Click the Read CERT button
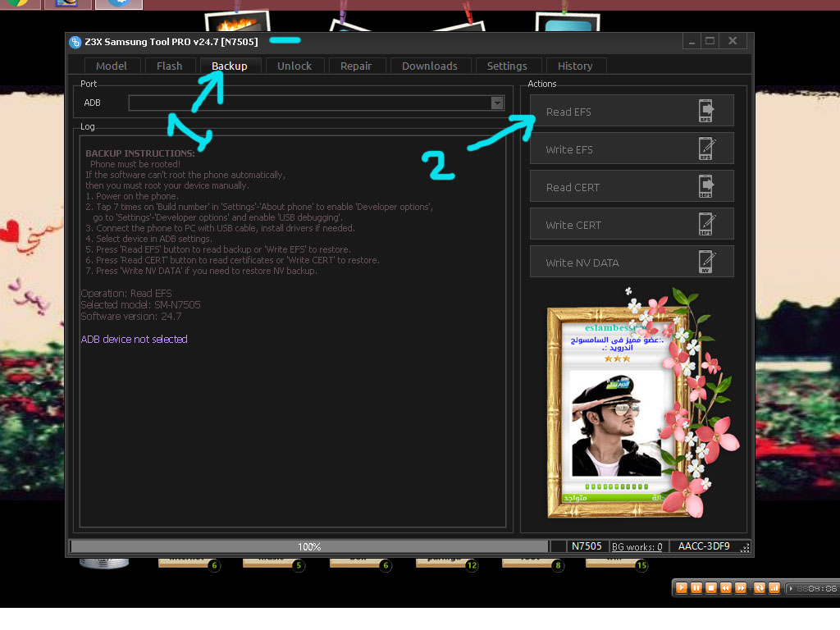Viewport: 840px width, 630px height. pyautogui.click(x=632, y=186)
